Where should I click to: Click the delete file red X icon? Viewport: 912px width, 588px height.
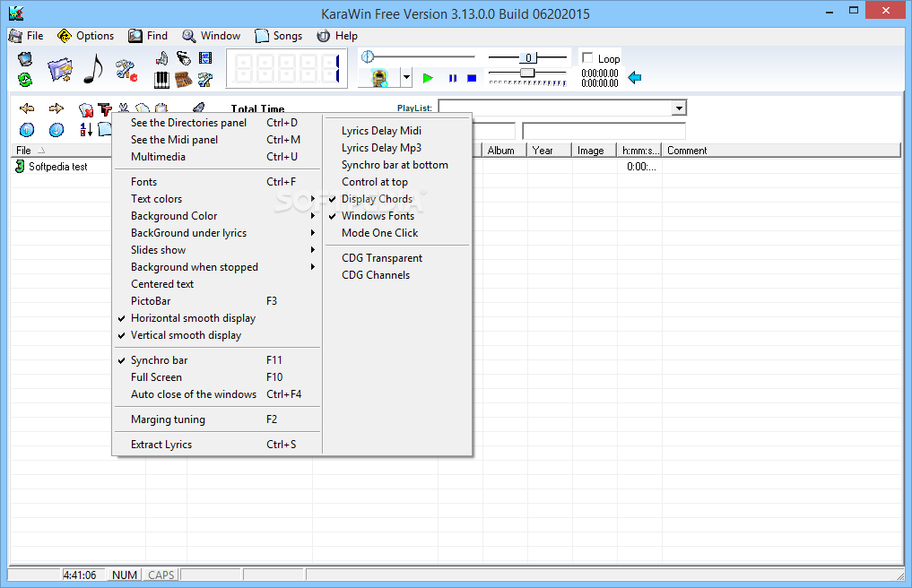tap(86, 109)
